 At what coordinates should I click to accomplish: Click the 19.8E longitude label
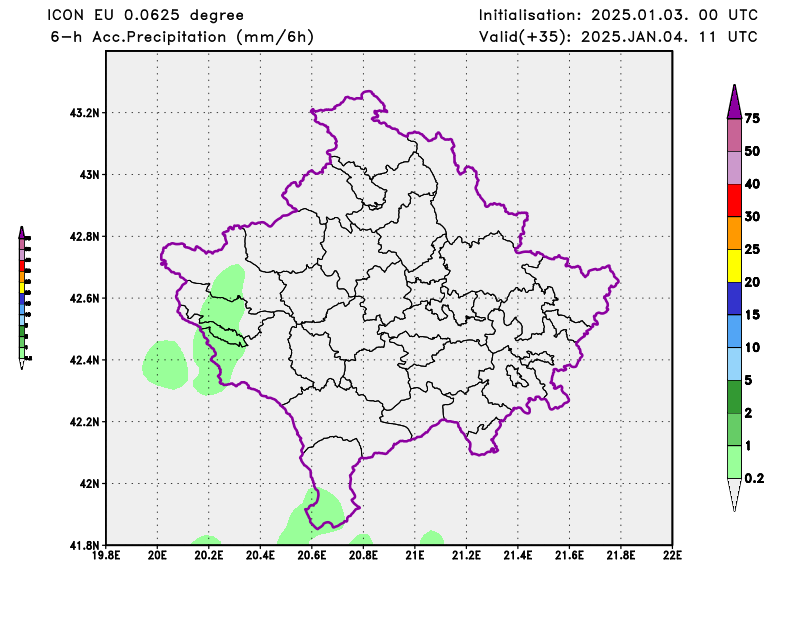point(106,555)
